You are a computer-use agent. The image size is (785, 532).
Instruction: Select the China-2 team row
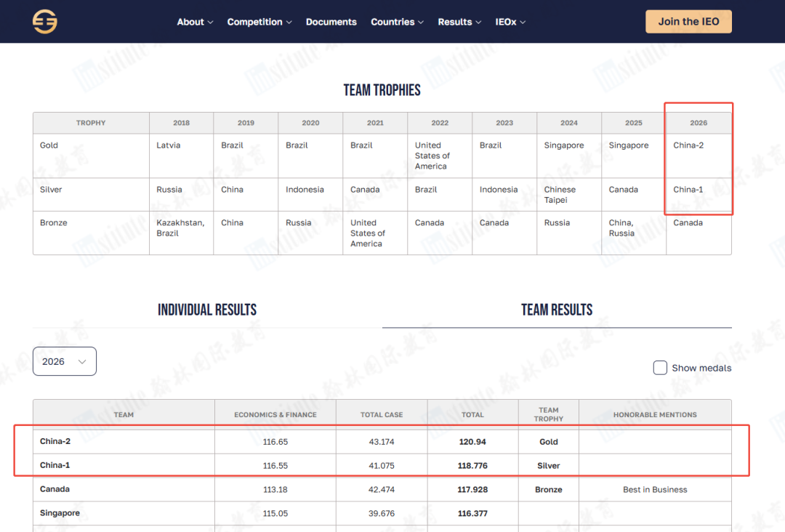pyautogui.click(x=382, y=441)
